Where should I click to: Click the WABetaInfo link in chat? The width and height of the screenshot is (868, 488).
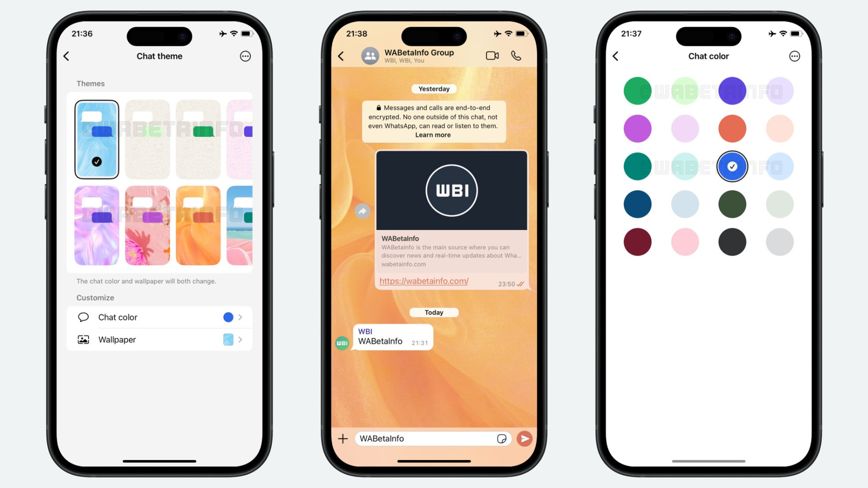point(424,281)
